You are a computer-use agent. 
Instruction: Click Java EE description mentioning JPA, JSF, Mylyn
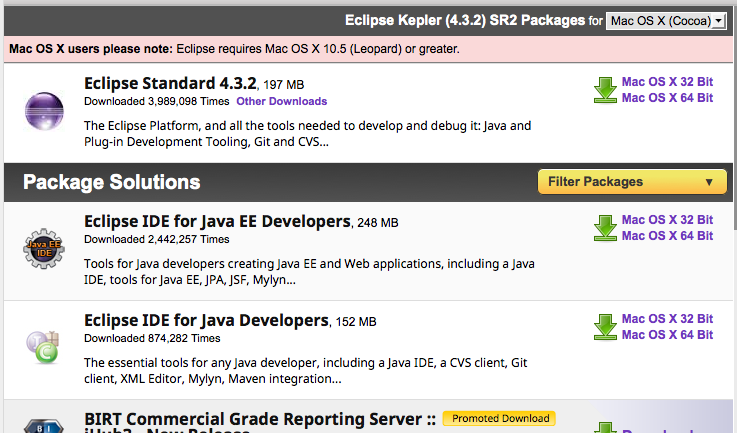[x=309, y=272]
